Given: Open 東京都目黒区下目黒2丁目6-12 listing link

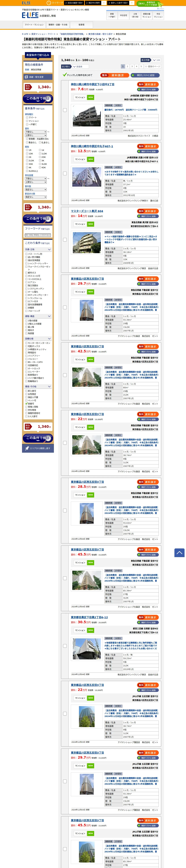Looking at the screenshot, I should (x=90, y=617).
